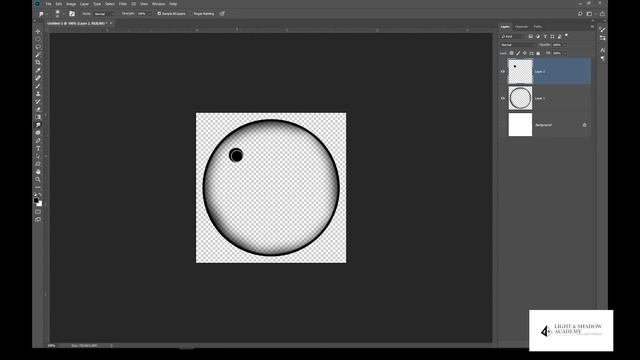
Task: Open layer filter Kind dropdown
Action: tap(513, 36)
